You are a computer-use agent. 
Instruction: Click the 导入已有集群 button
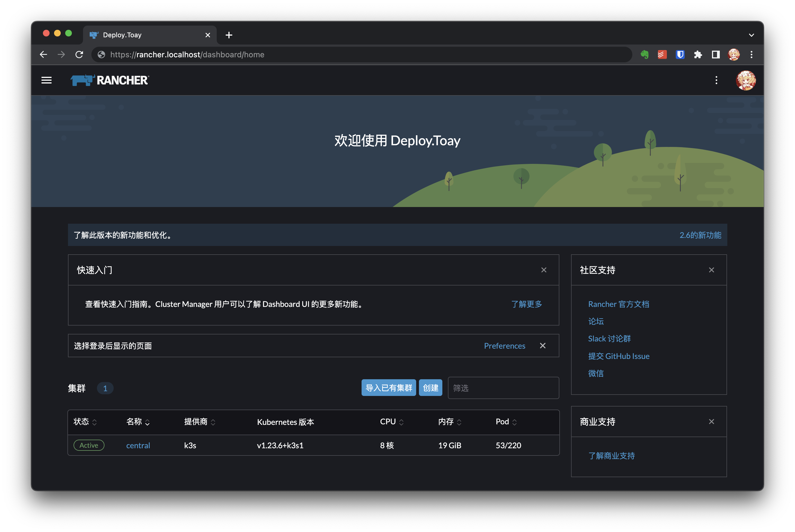(389, 388)
